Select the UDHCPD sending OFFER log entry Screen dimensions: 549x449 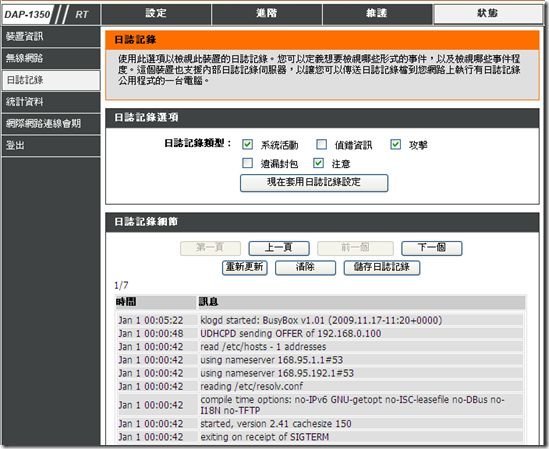click(x=320, y=333)
